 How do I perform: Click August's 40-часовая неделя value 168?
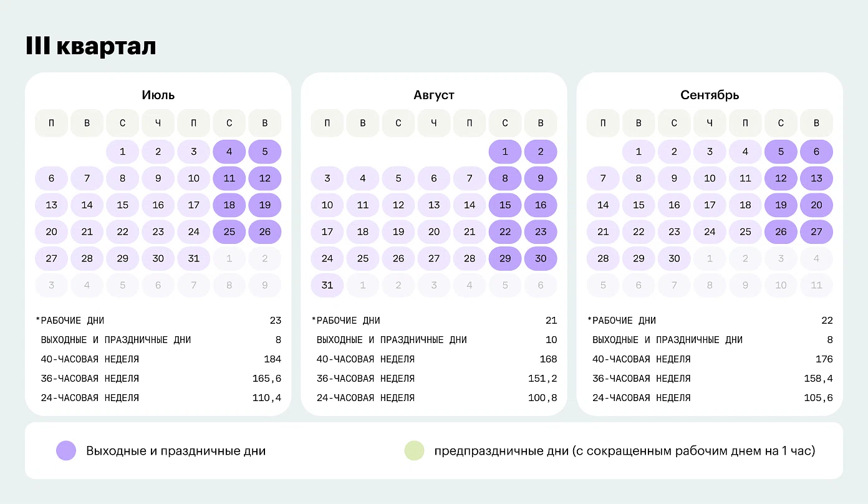pyautogui.click(x=548, y=359)
